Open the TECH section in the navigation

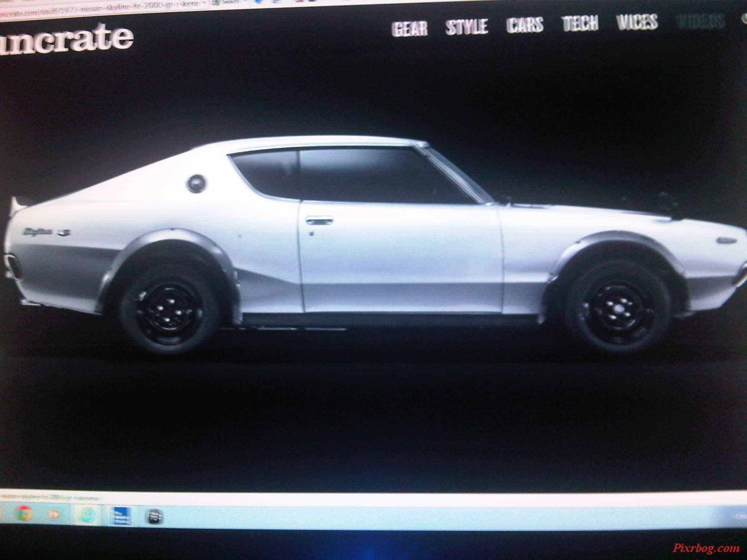point(580,23)
